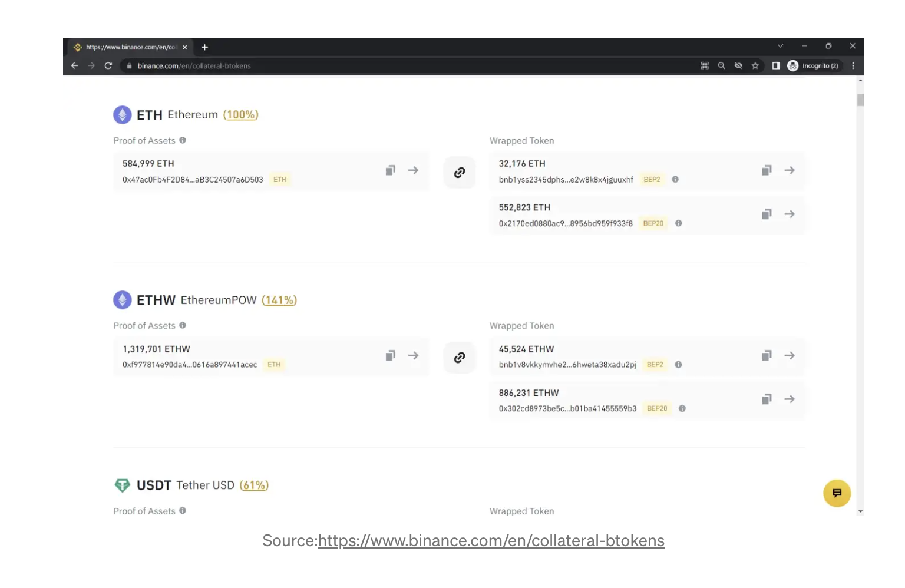905x588 pixels.
Task: Select the address bnb1v8vkkymvhe2...6hweta38xadu2pj
Action: point(567,365)
